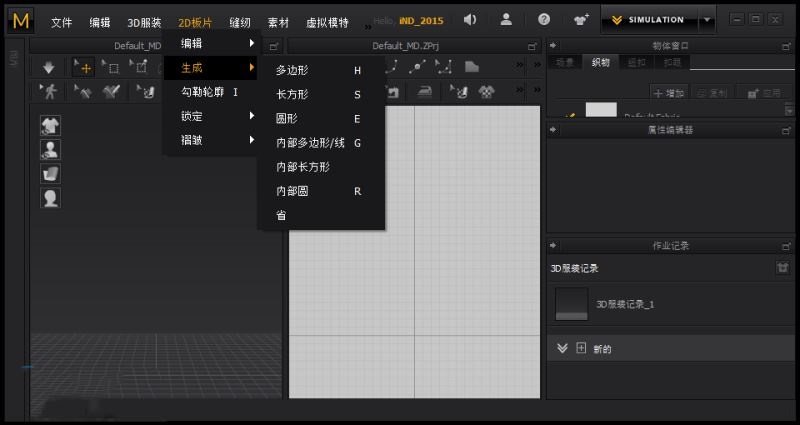Click the show avatar icon in 3D view
This screenshot has height=425, width=800.
point(50,150)
